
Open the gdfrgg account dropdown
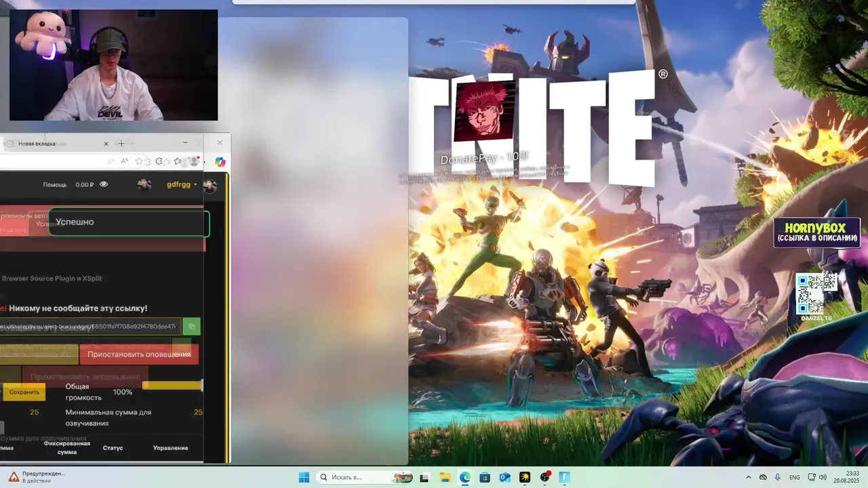click(182, 184)
